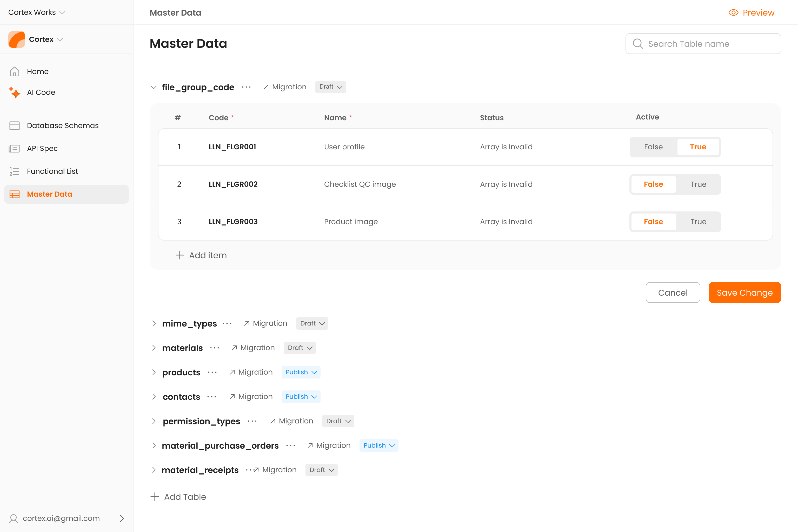Screen dimensions: 798x532
Task: Click the Save Change button
Action: tap(744, 292)
